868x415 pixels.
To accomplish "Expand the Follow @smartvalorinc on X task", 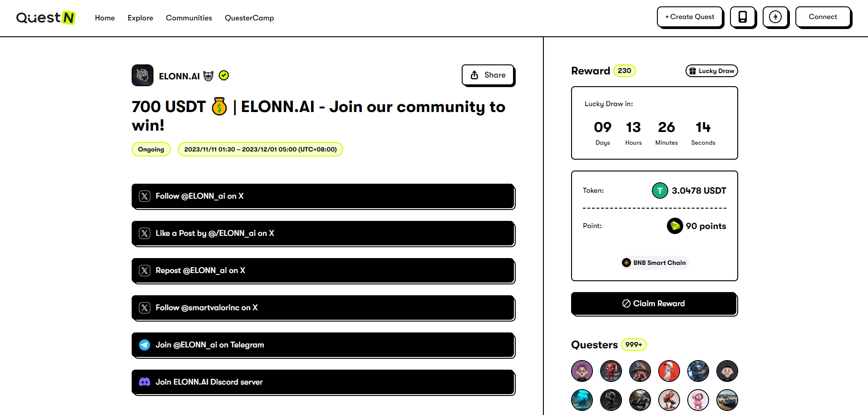I will [323, 308].
